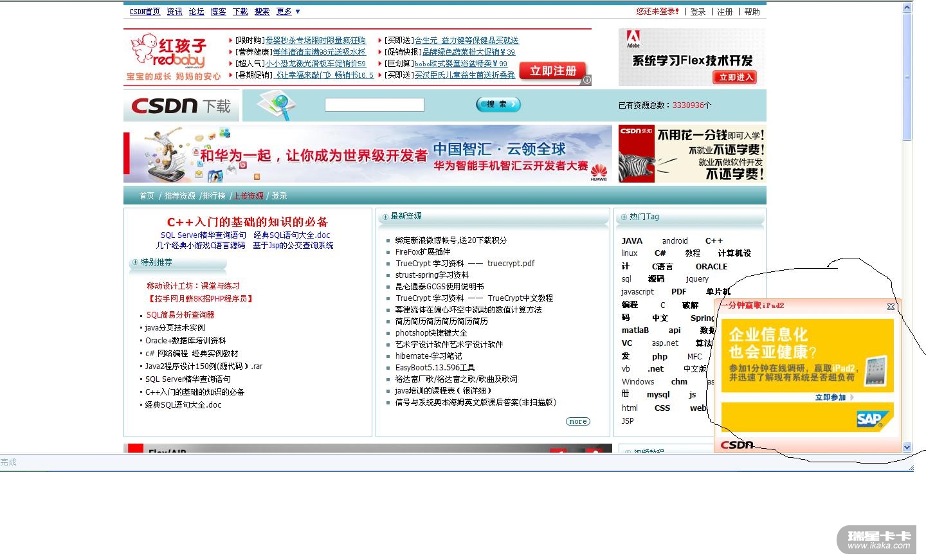Click 注册 at the top right
926x560 pixels.
(x=725, y=12)
